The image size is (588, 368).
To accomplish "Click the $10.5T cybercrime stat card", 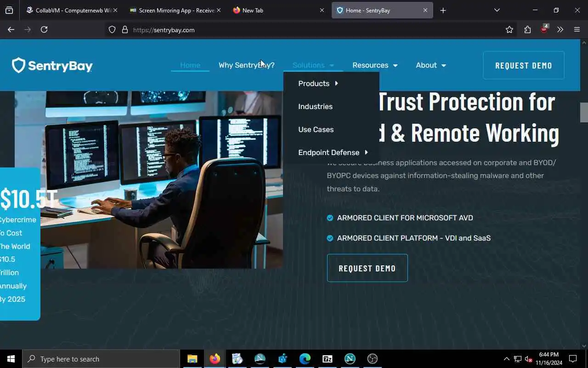I will point(20,244).
